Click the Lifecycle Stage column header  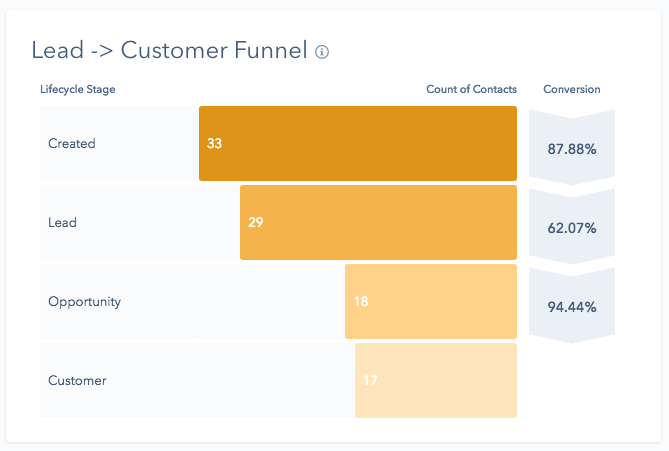coord(78,89)
